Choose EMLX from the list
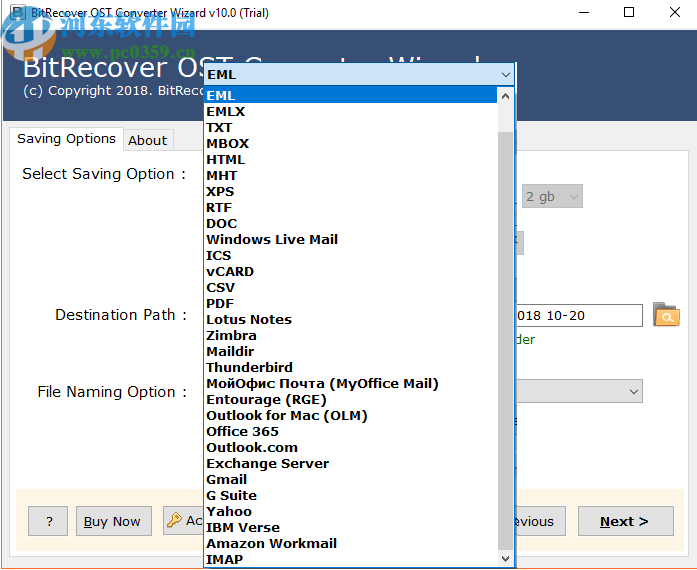Viewport: 697px width, 570px height. tap(350, 111)
